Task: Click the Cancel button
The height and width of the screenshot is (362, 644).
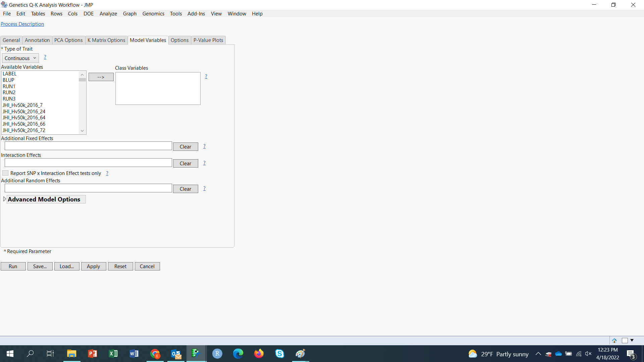Action: (x=147, y=266)
